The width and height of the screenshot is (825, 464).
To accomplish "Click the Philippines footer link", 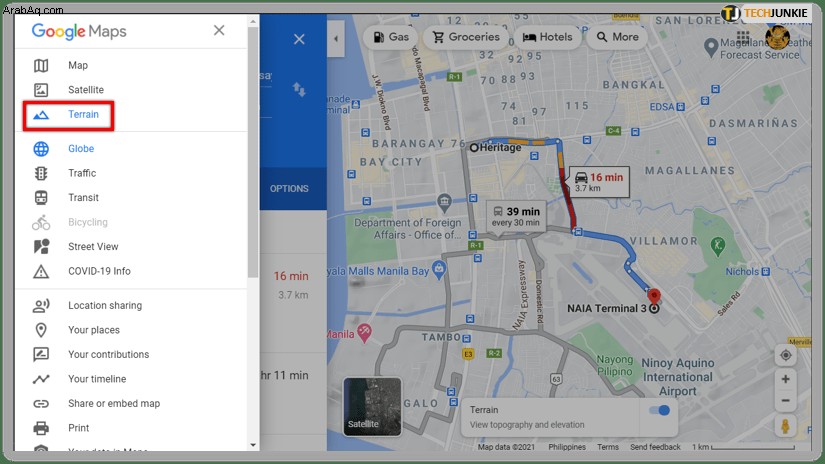I will pyautogui.click(x=567, y=447).
